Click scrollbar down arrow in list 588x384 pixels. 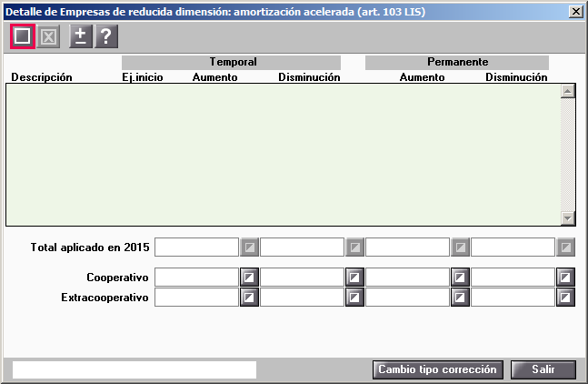568,218
